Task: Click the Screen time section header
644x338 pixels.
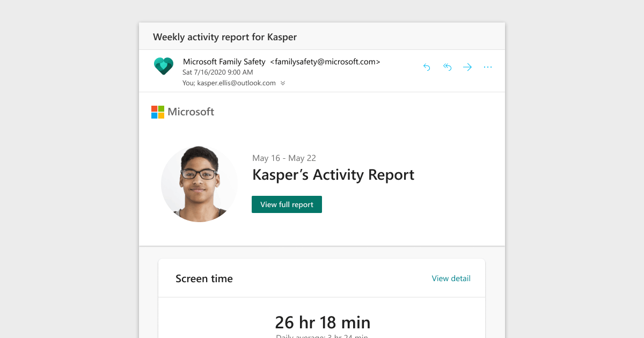Action: 204,278
